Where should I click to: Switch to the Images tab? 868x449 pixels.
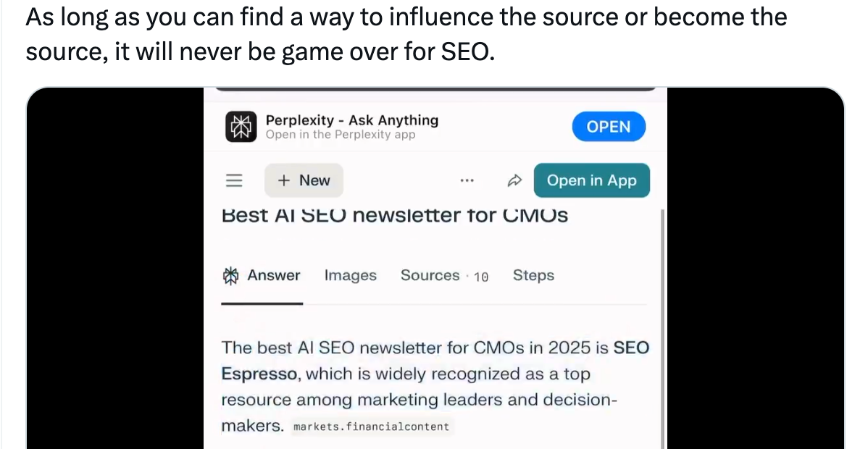click(350, 276)
